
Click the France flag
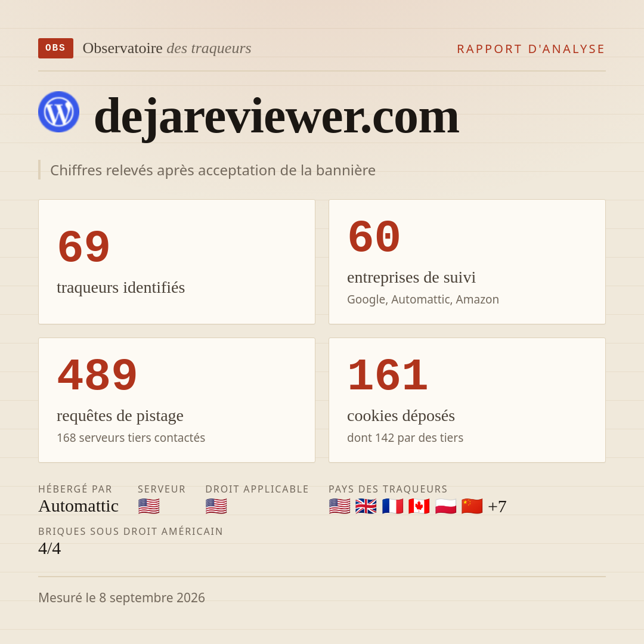pyautogui.click(x=392, y=506)
